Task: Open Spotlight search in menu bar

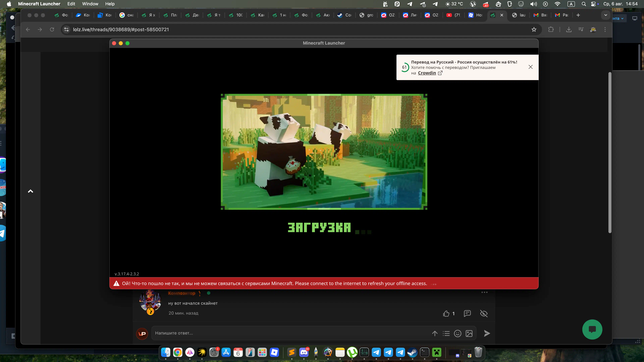Action: pyautogui.click(x=584, y=4)
